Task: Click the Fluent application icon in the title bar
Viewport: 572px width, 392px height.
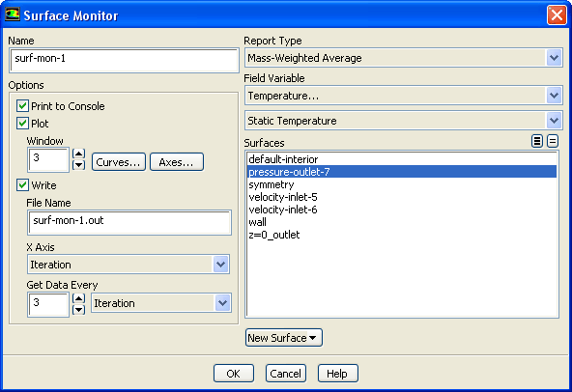Action: click(x=12, y=14)
